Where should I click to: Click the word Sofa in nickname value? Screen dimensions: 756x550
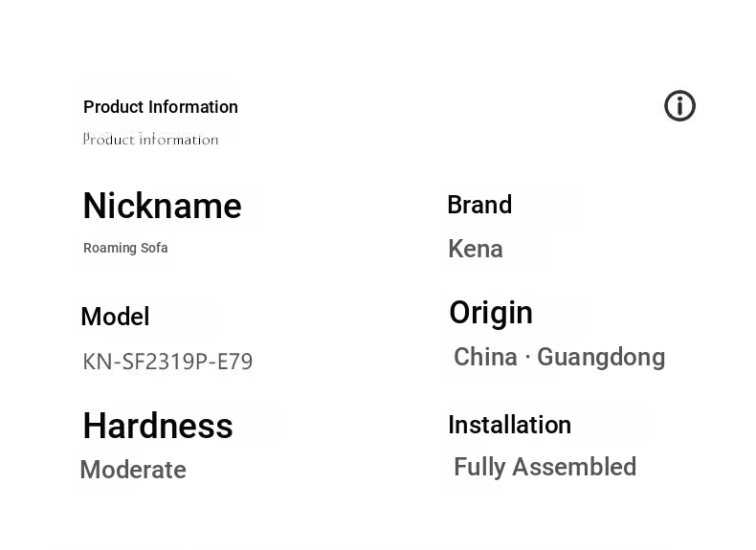[154, 248]
